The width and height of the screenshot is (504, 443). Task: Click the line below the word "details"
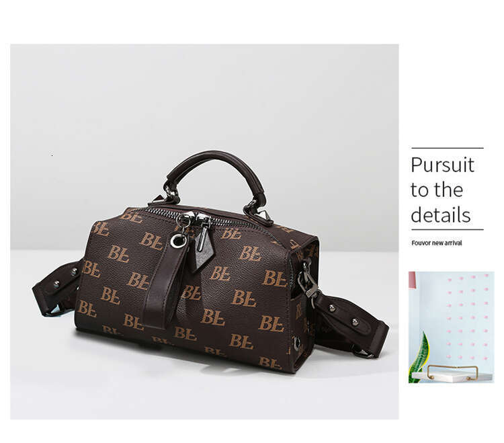[x=447, y=229]
